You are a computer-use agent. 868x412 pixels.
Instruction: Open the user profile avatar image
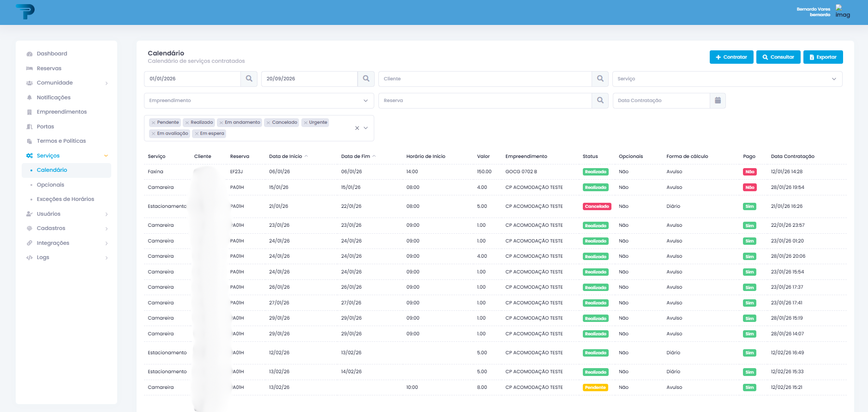[x=843, y=12]
